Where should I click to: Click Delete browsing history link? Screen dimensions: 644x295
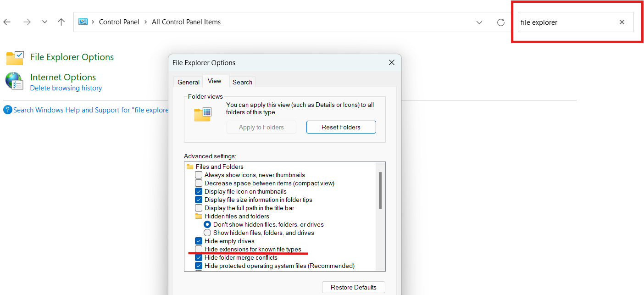coord(66,88)
